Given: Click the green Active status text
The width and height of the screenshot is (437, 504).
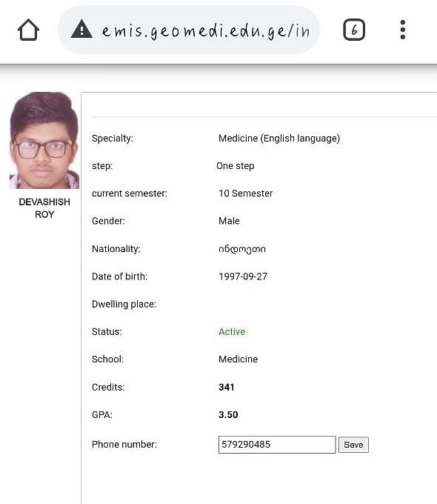Looking at the screenshot, I should (232, 331).
